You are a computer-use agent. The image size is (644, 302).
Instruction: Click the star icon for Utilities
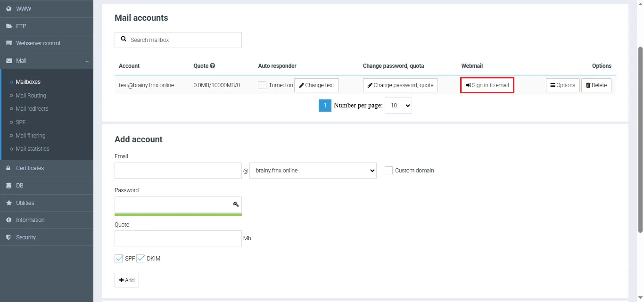(8, 203)
